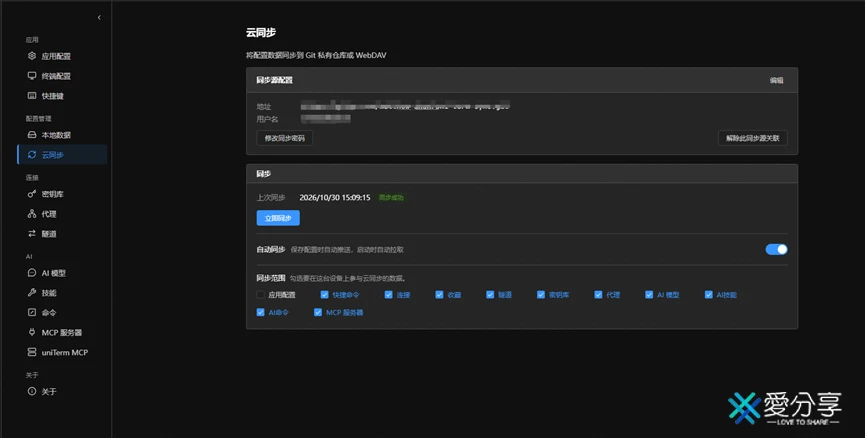The image size is (865, 438).
Task: Click 编辑 on the sync source panel
Action: point(777,81)
